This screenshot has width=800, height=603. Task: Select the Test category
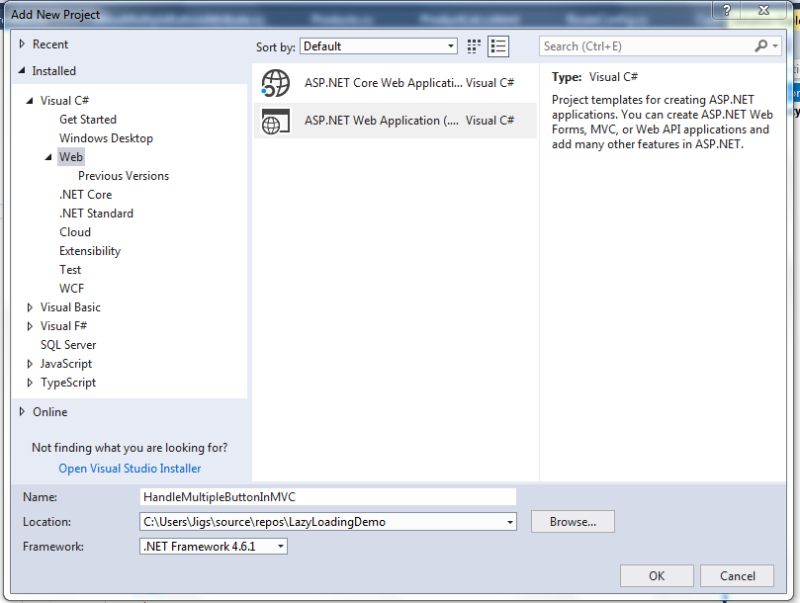[x=70, y=270]
